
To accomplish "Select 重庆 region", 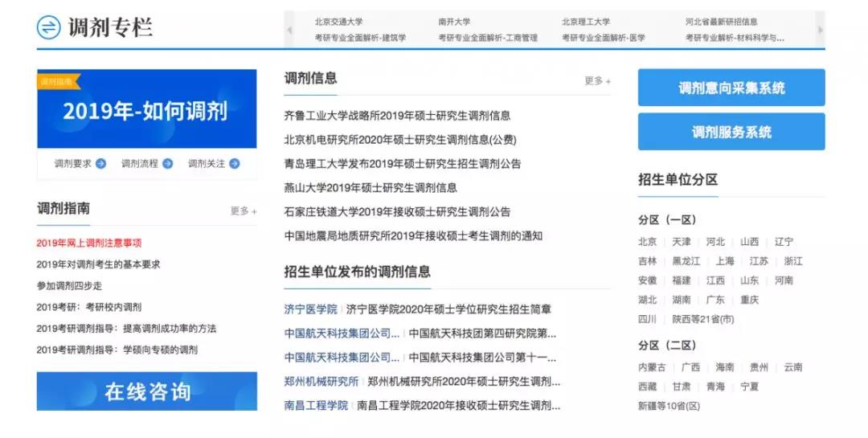I will point(750,300).
